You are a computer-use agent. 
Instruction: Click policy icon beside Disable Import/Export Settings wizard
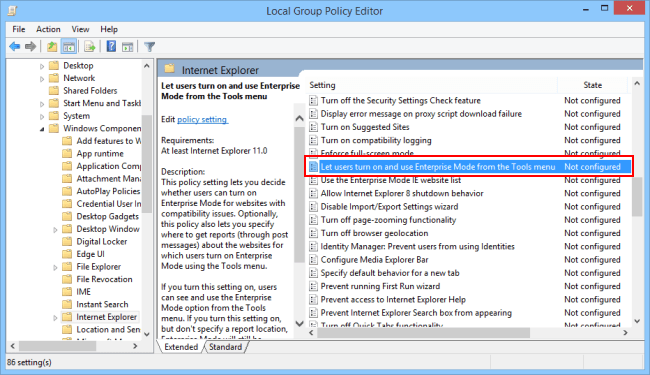313,207
